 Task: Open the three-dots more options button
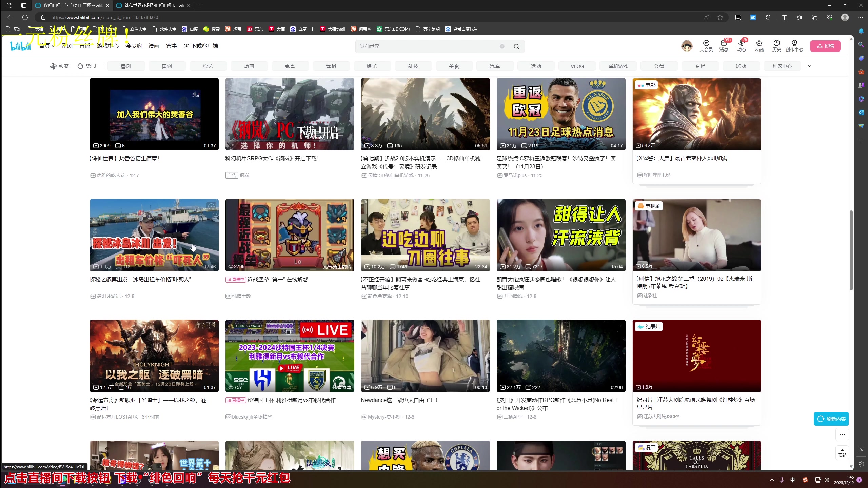click(842, 434)
